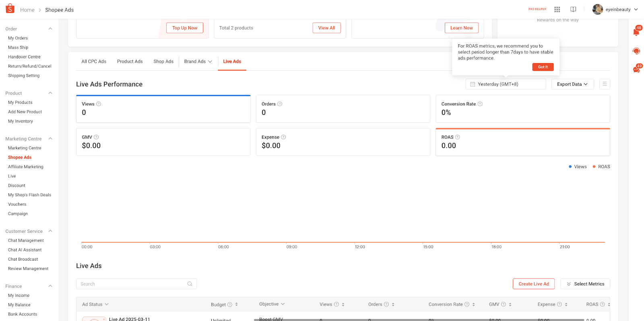
Task: Focus the Live Ads search field
Action: [x=136, y=284]
